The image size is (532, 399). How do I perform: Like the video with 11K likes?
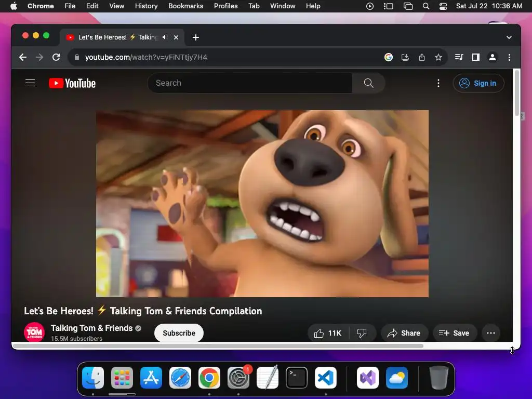328,333
